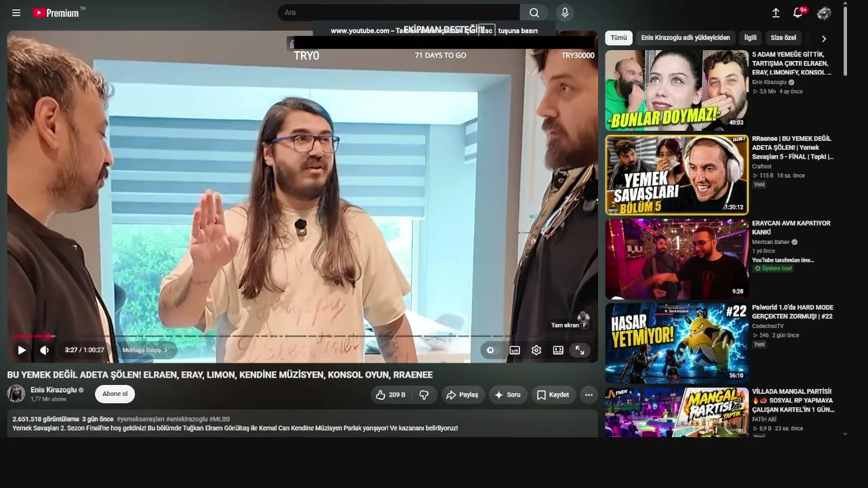This screenshot has height=488, width=868.
Task: Select Enis Kirazoglu adlı yükleyiciden chip
Action: click(x=686, y=38)
